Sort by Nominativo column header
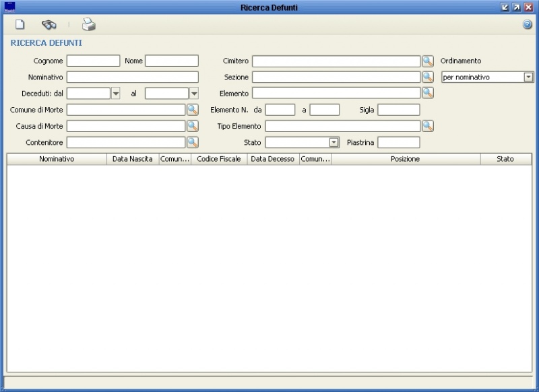This screenshot has width=539, height=392. [x=57, y=159]
